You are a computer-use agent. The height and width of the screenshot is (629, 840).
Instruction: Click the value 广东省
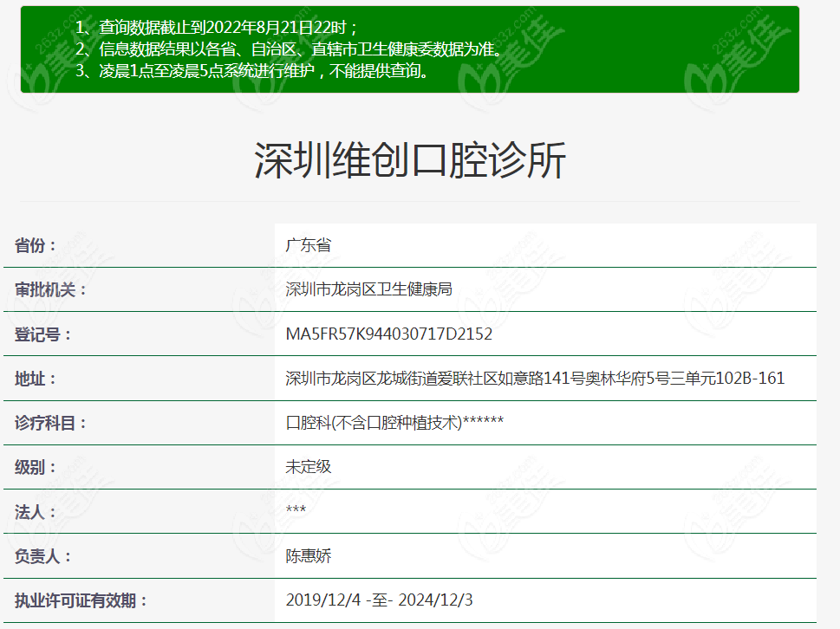(x=309, y=245)
